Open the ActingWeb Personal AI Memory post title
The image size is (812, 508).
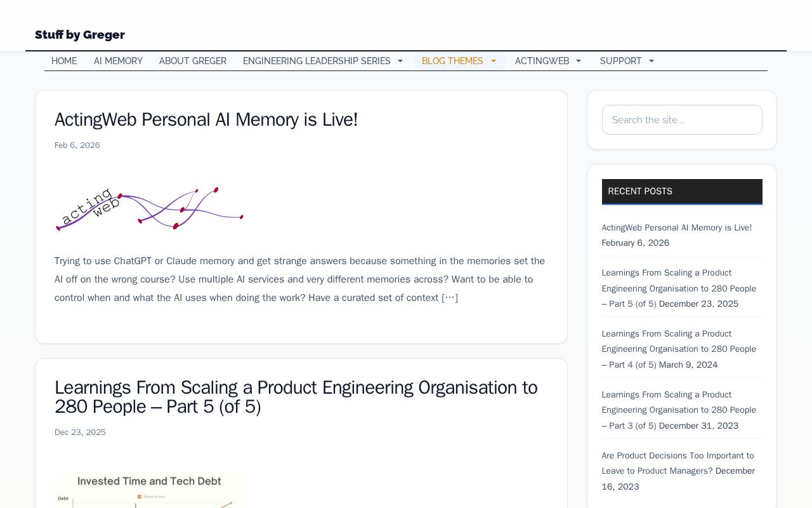[206, 119]
